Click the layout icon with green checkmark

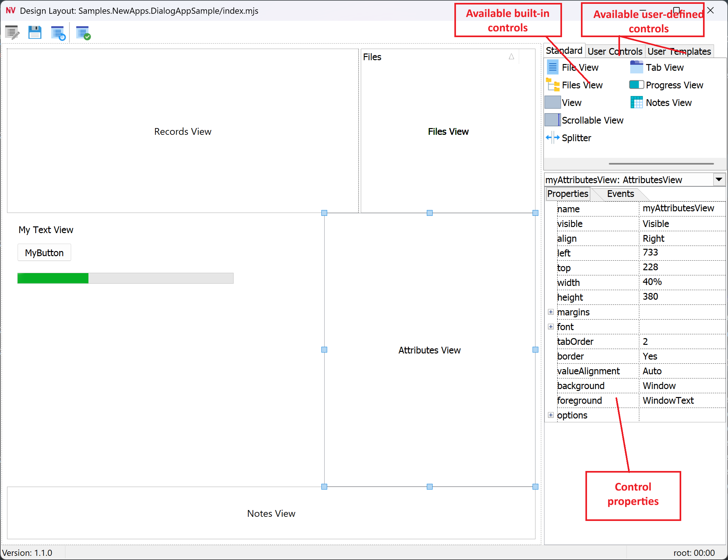(x=83, y=33)
